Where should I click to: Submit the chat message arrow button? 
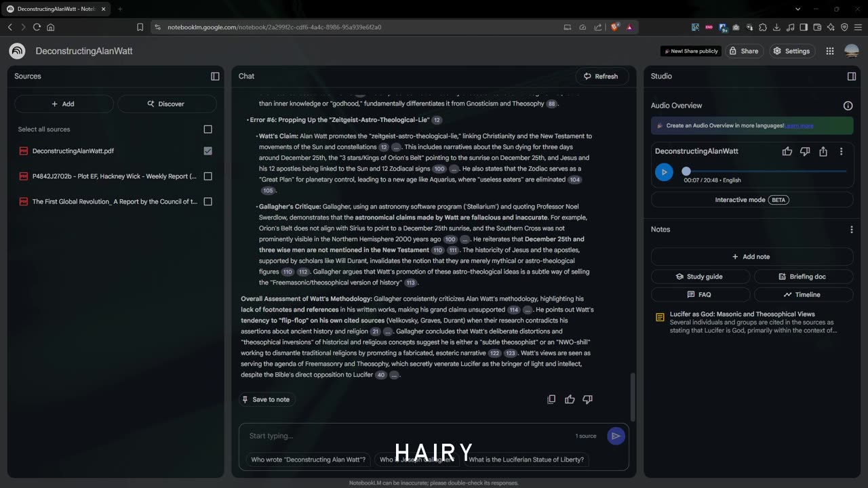click(x=616, y=436)
